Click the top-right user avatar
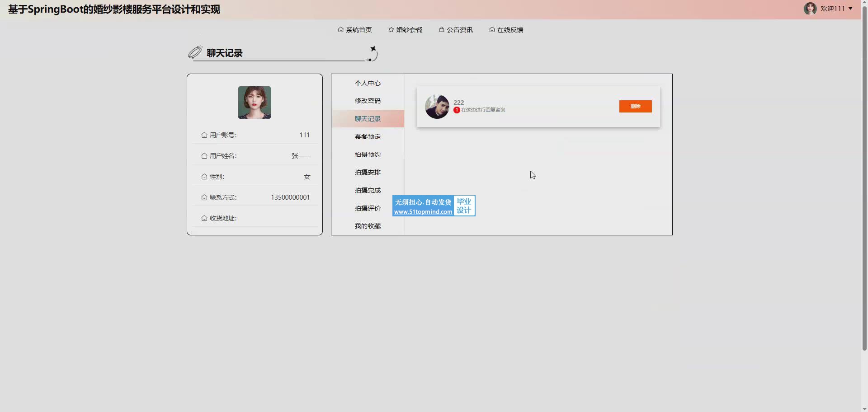This screenshot has height=412, width=868. [x=810, y=9]
